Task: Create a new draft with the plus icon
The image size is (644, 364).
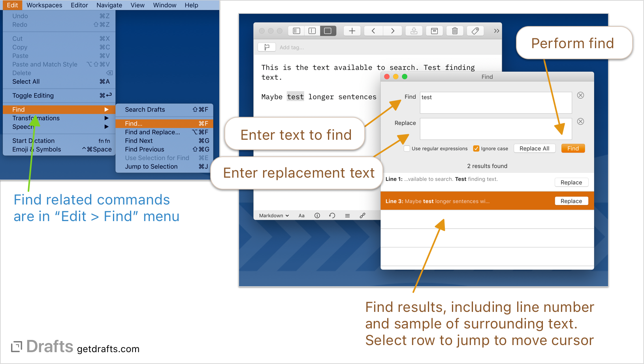Action: point(352,30)
